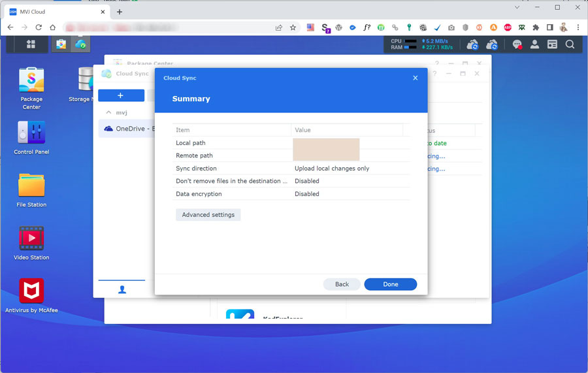The width and height of the screenshot is (588, 373).
Task: Launch File Station from desktop
Action: [x=31, y=186]
